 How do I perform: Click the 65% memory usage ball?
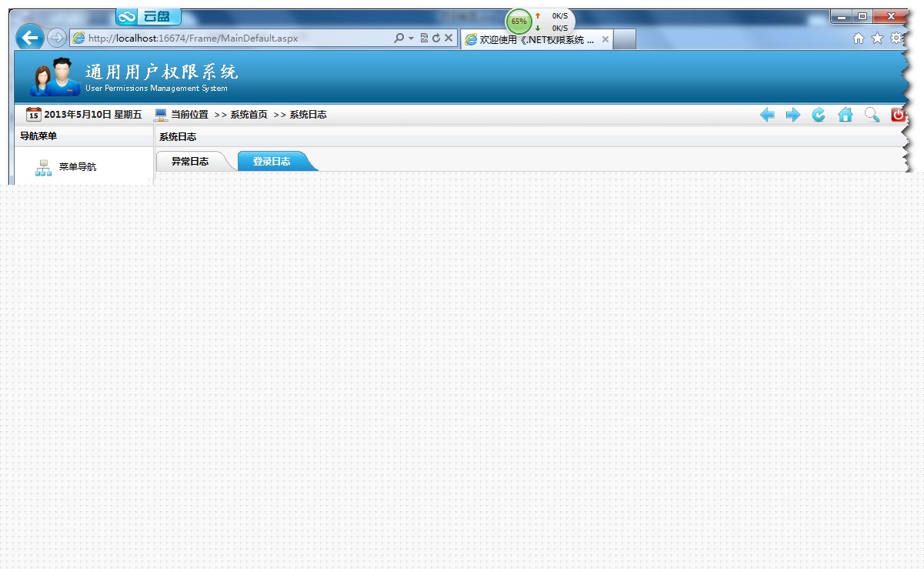point(519,22)
